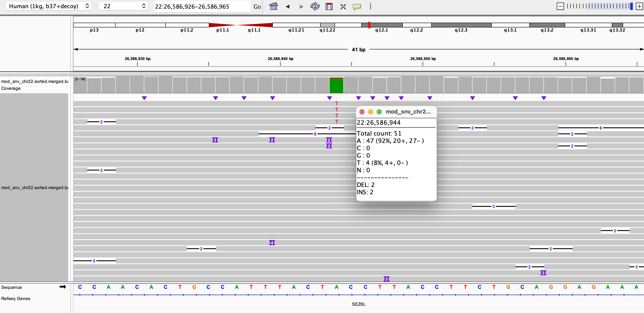Click the 26,586,930 bp ruler label

[x=138, y=59]
